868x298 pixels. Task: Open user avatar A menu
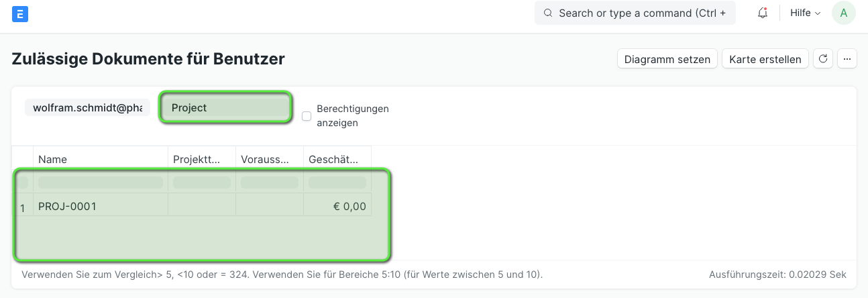(x=843, y=13)
